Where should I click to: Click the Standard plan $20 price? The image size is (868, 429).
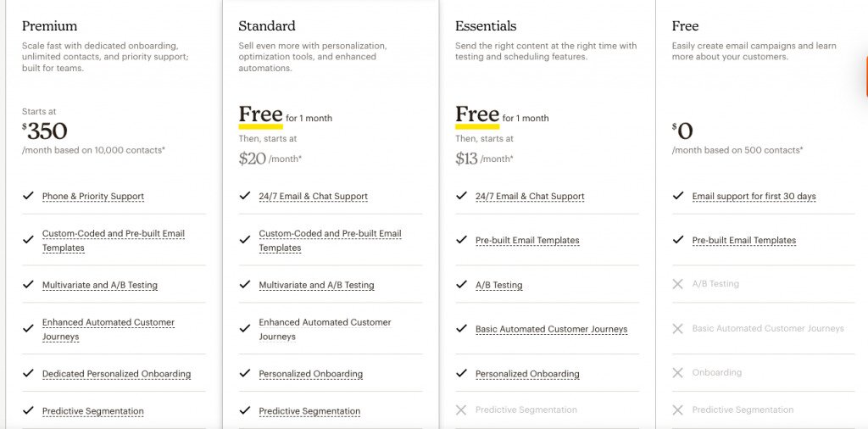(253, 158)
